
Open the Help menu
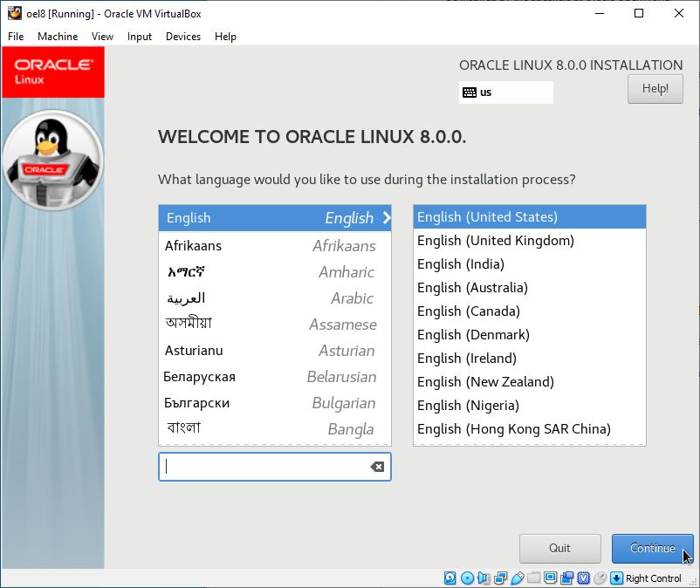(225, 37)
